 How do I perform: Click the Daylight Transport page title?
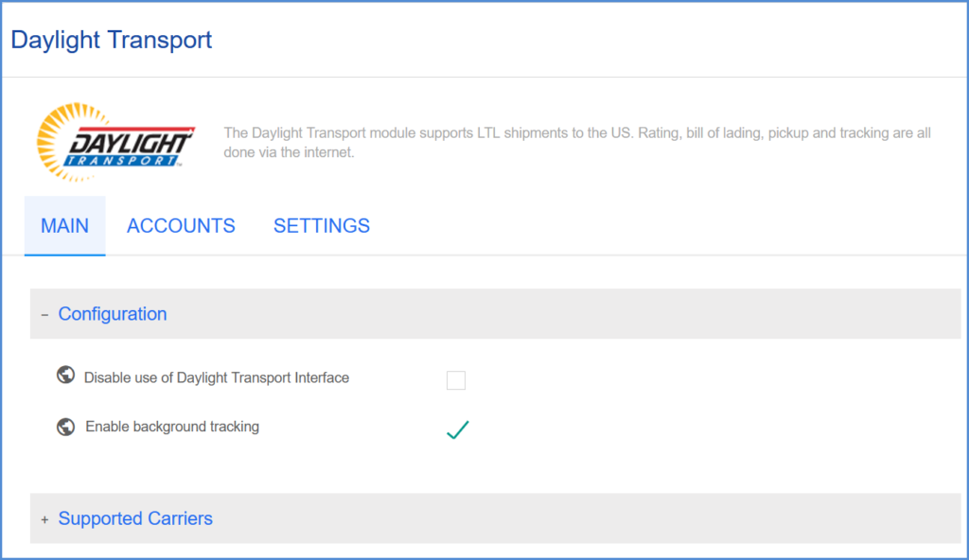pos(112,39)
